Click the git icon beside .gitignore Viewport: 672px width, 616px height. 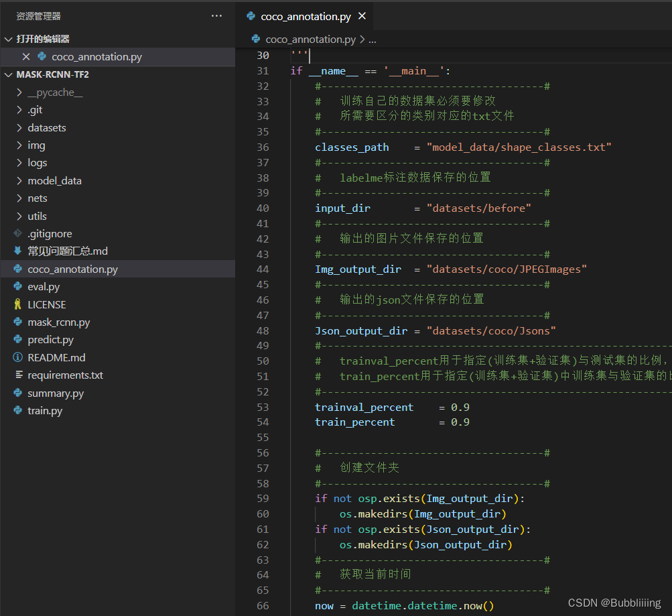pos(18,233)
